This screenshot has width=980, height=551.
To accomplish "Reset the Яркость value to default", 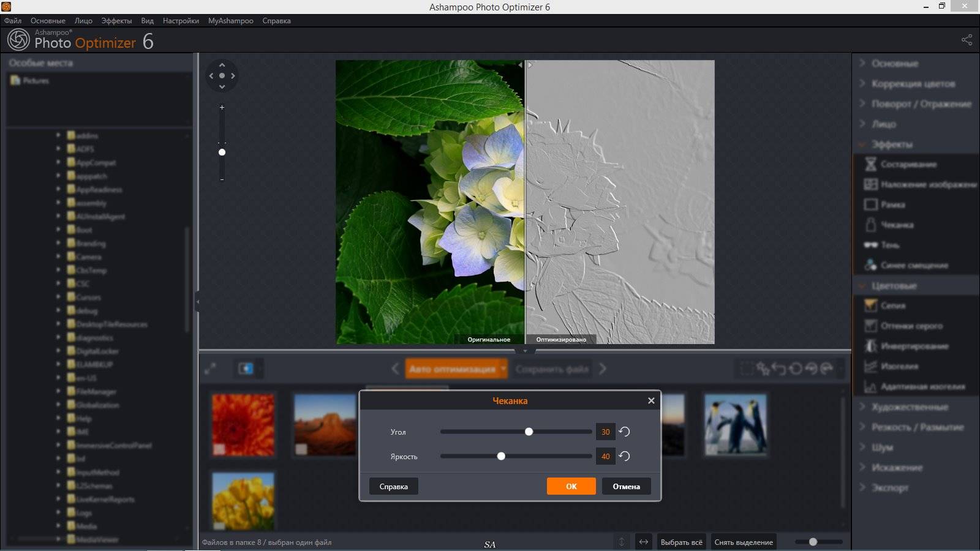I will [x=624, y=456].
